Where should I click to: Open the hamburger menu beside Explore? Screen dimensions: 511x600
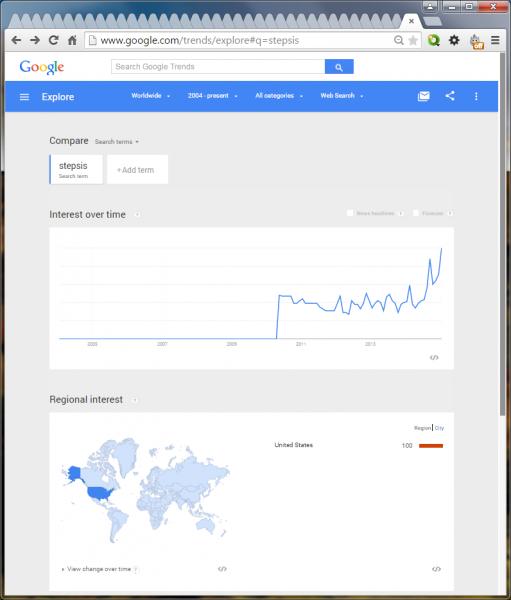pos(24,97)
